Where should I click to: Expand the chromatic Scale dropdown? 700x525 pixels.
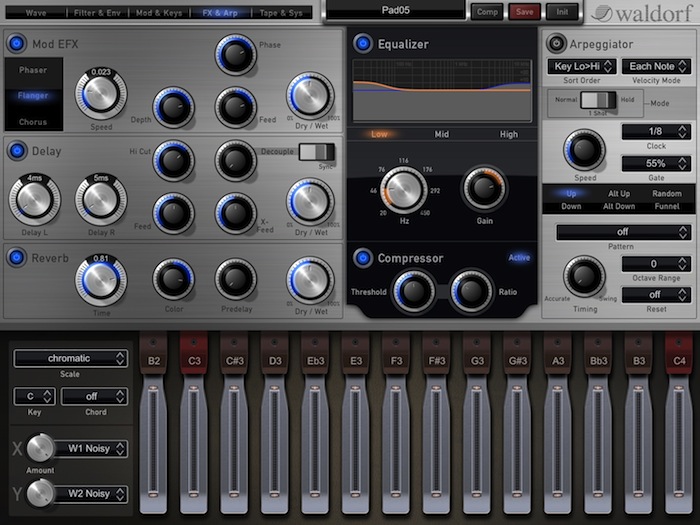[x=71, y=358]
